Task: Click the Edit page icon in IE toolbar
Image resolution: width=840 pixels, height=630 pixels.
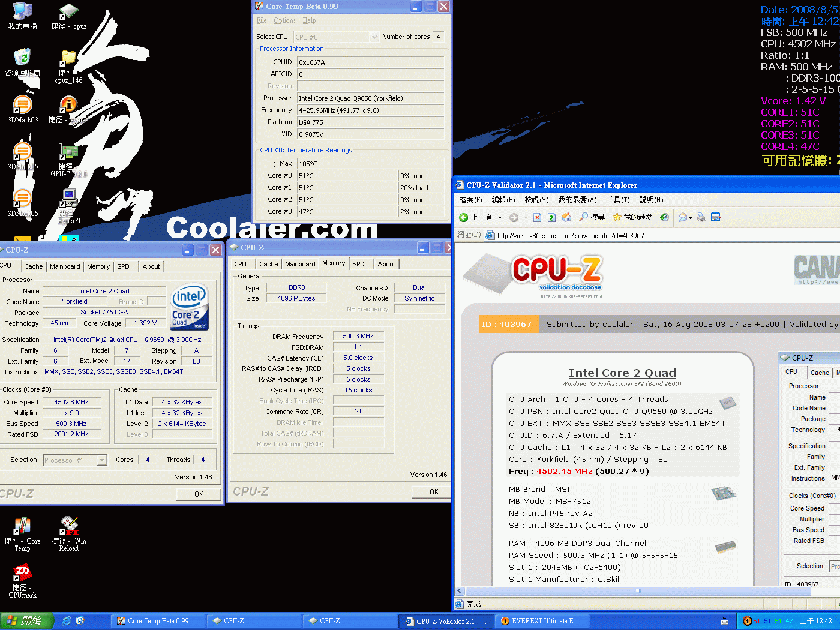Action: tap(715, 217)
